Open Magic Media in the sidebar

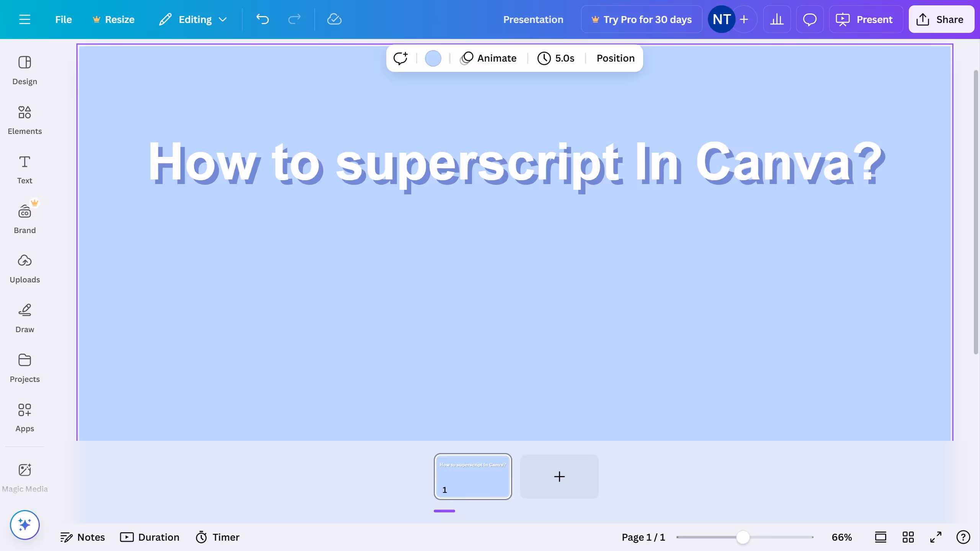click(24, 476)
